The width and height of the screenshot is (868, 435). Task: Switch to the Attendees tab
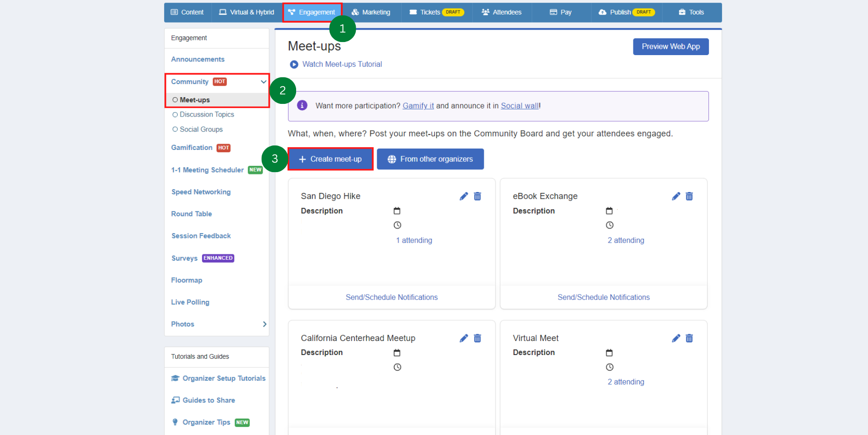tap(502, 12)
